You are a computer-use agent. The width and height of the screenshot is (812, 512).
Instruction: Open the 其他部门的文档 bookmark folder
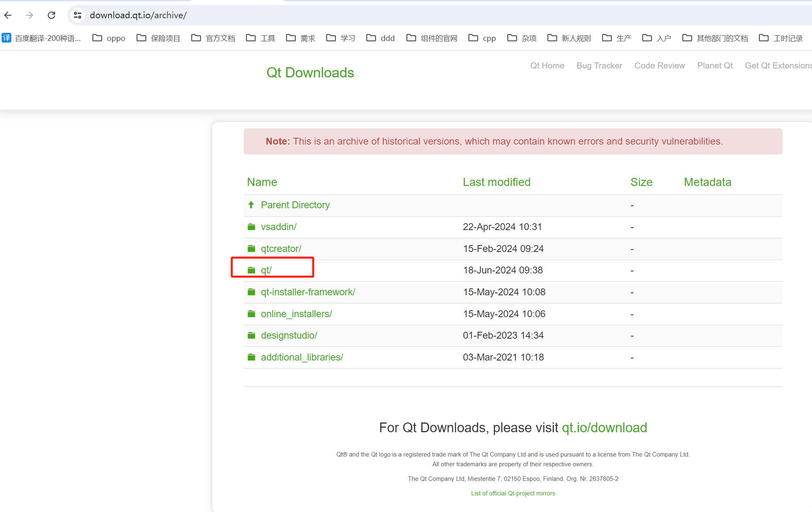pos(715,38)
